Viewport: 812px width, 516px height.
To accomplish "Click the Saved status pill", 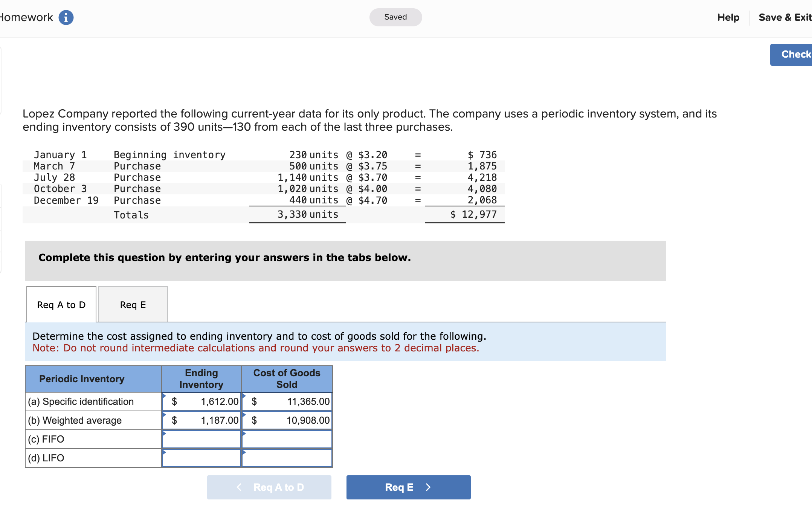I will (x=395, y=17).
